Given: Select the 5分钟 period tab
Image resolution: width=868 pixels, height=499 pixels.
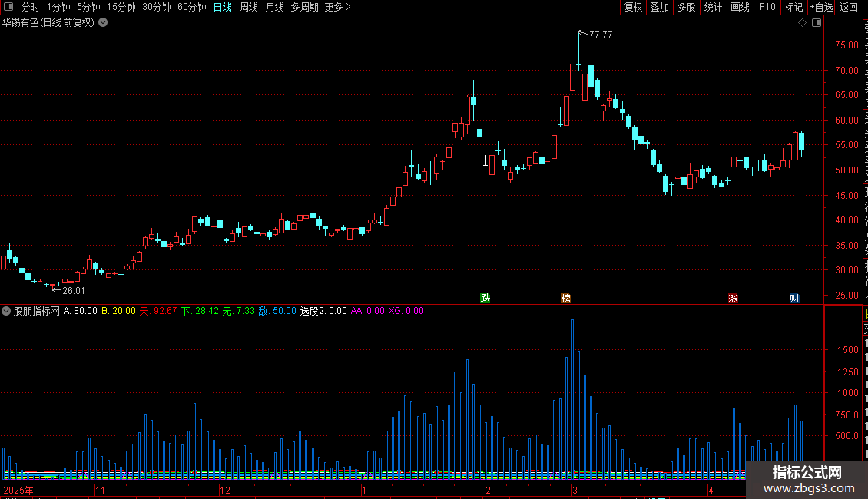Looking at the screenshot, I should coord(88,7).
